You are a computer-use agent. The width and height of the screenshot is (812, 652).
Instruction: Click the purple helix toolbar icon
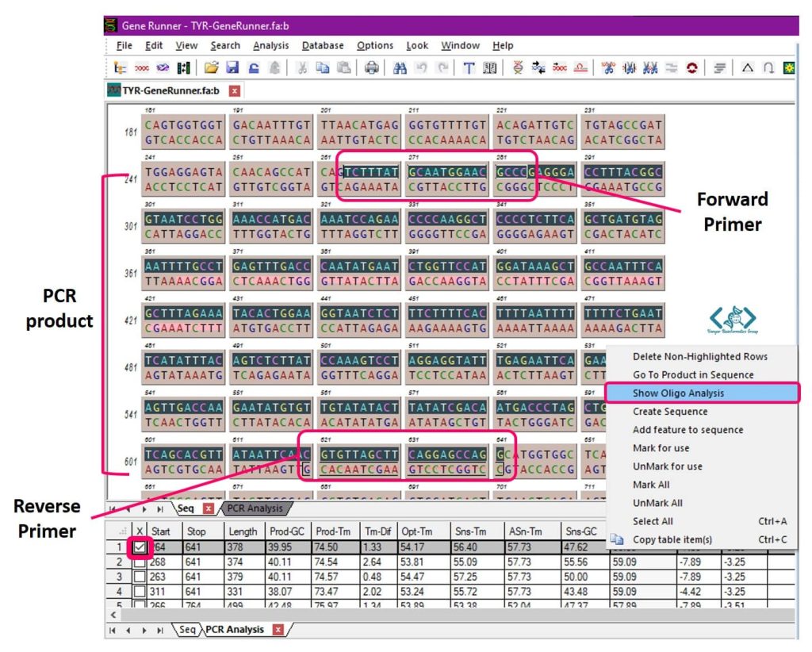pyautogui.click(x=163, y=68)
